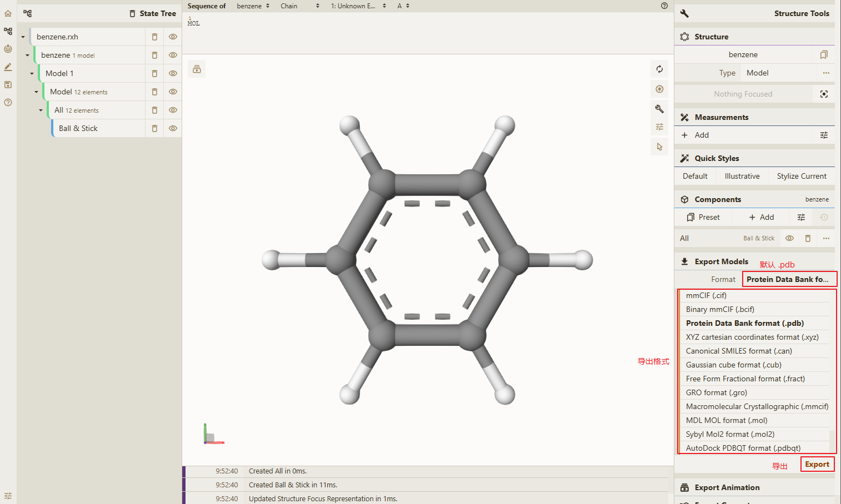Open viewport settings sliders icon
This screenshot has width=841, height=504.
click(x=659, y=127)
